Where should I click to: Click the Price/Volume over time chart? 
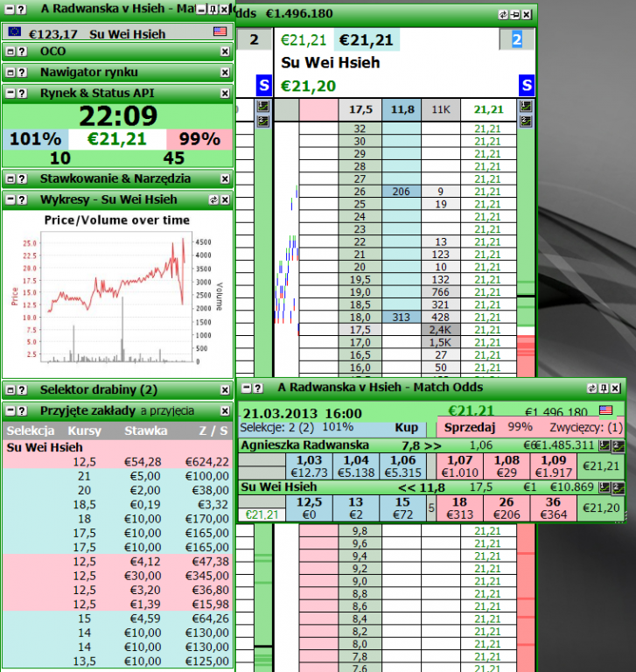(x=116, y=295)
